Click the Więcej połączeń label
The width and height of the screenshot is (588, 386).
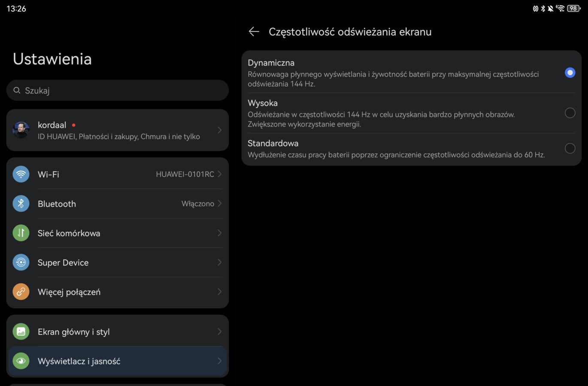click(x=69, y=292)
